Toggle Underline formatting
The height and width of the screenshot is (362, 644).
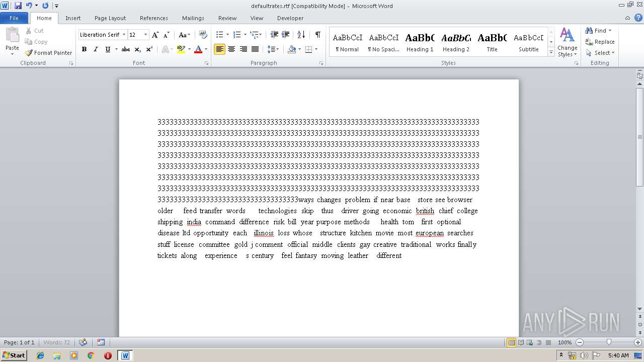[107, 49]
